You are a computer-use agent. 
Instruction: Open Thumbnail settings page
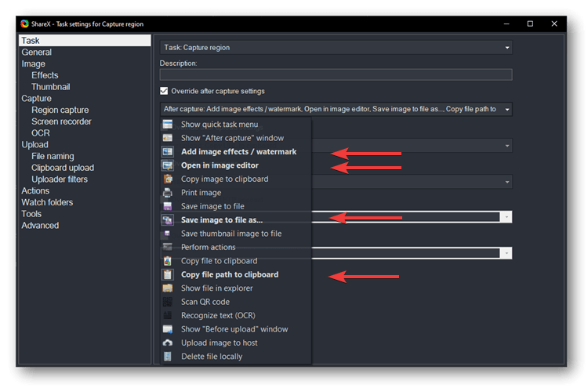click(x=51, y=87)
